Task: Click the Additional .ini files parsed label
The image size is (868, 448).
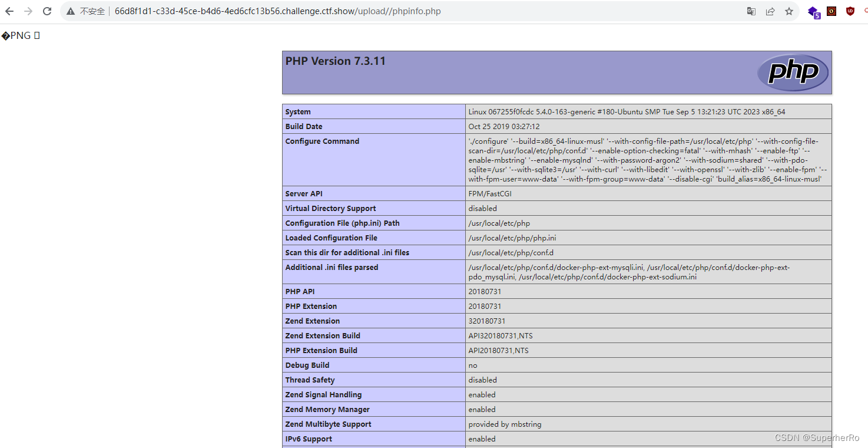Action: 332,268
